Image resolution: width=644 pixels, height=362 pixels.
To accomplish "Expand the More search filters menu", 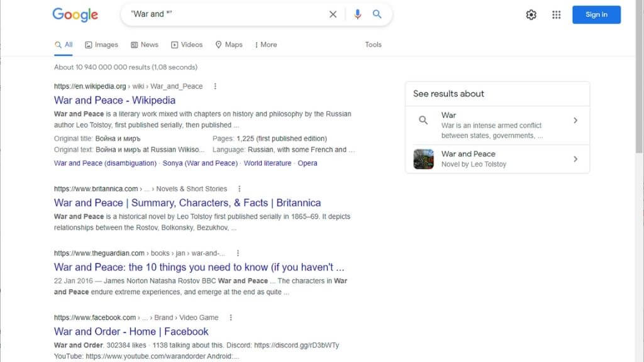I will tap(266, 45).
